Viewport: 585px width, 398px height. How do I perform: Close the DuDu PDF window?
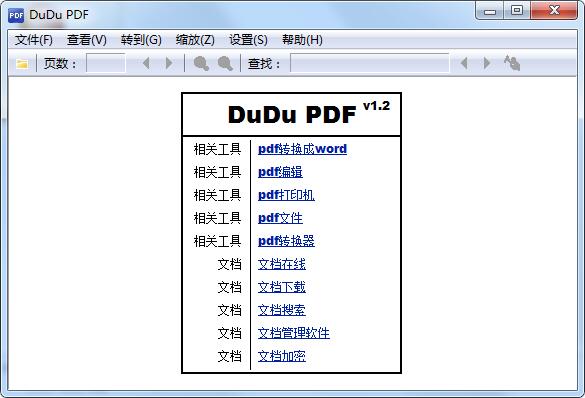554,11
